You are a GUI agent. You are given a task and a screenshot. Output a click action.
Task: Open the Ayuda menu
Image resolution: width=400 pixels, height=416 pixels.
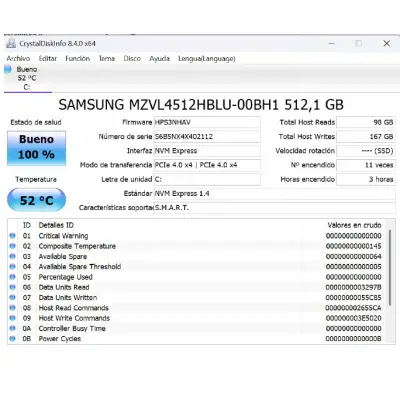point(159,59)
